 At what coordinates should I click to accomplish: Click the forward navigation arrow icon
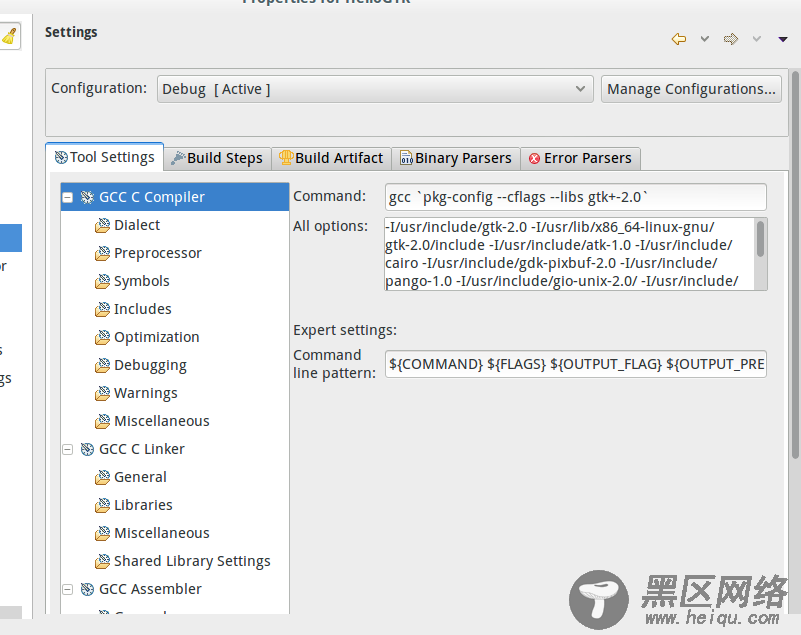[x=731, y=39]
